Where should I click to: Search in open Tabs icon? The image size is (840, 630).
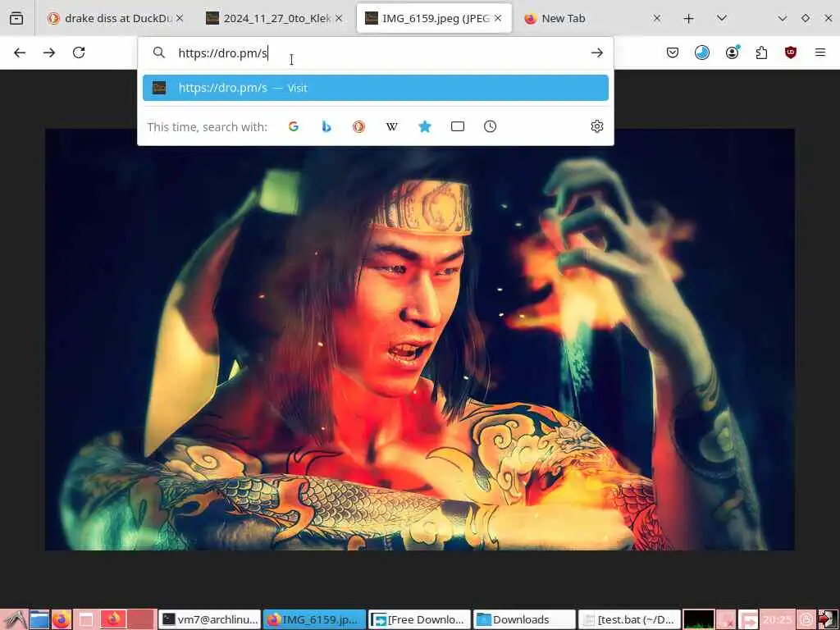[x=458, y=126]
